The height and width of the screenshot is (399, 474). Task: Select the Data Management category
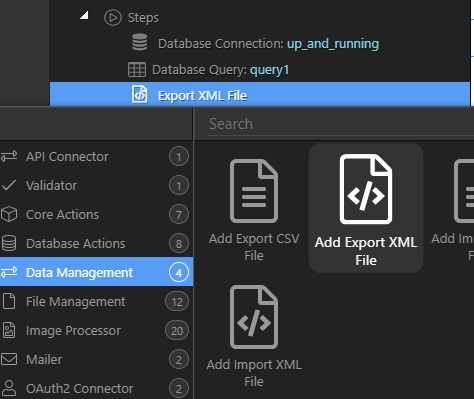(96, 272)
